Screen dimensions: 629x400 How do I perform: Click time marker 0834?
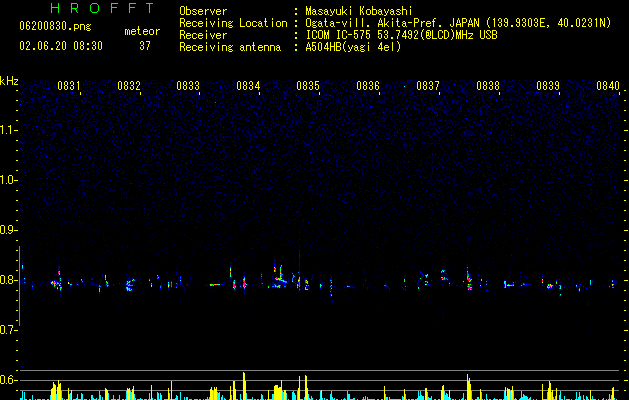click(248, 86)
